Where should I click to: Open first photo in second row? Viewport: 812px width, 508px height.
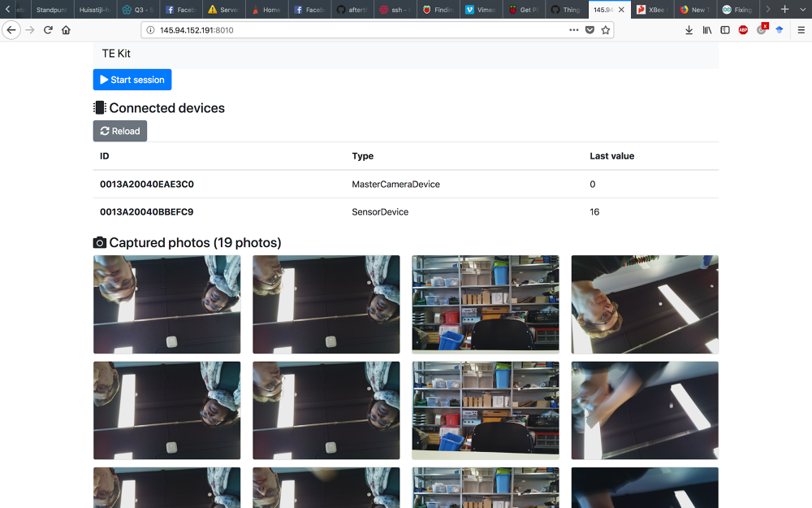click(166, 410)
